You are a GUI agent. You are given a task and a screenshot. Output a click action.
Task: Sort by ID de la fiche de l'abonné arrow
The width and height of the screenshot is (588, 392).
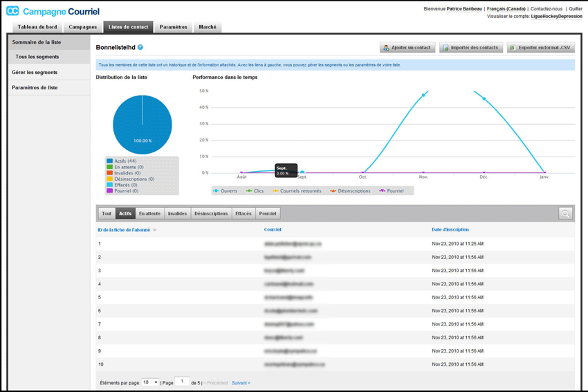click(155, 230)
